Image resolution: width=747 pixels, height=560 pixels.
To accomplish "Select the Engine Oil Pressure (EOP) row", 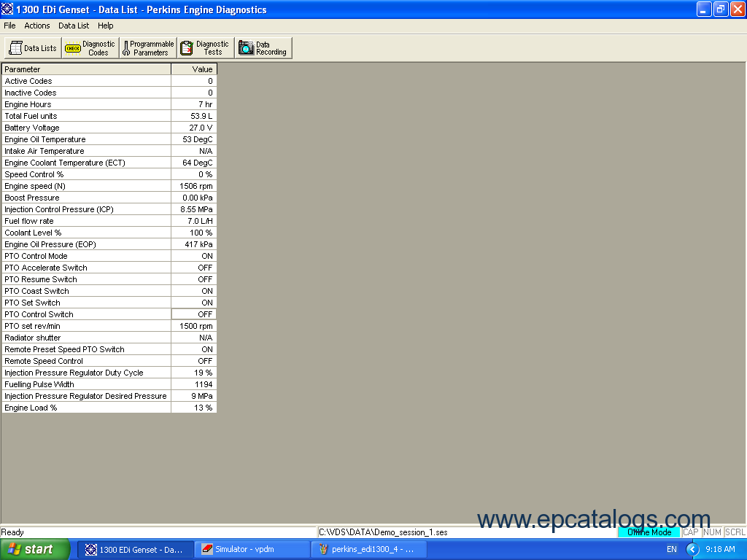I will coord(109,244).
